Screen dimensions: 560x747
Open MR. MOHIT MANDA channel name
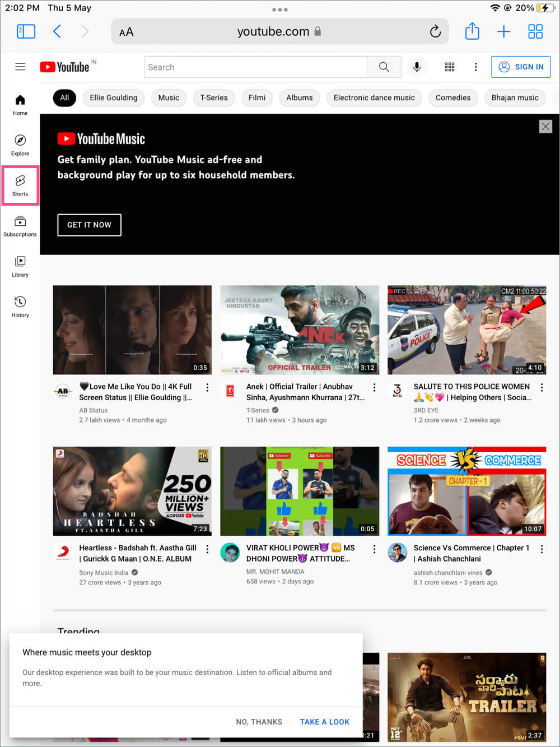[x=276, y=572]
